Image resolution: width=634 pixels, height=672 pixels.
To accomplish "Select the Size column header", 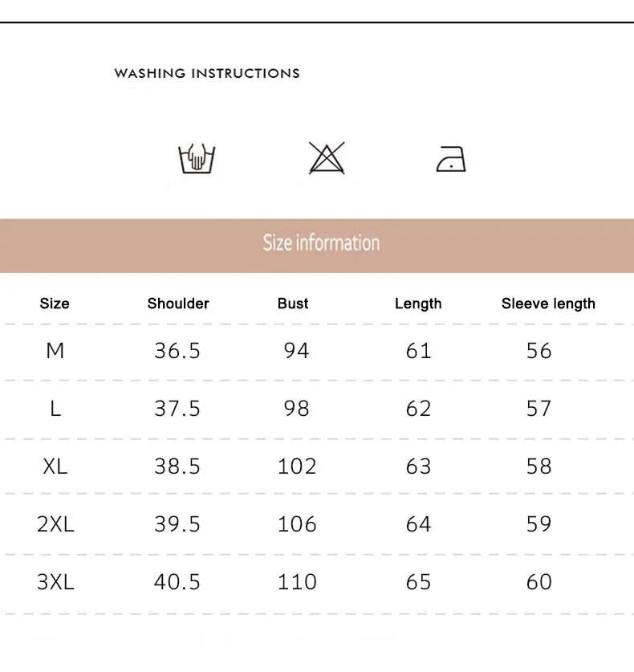I will point(55,303).
